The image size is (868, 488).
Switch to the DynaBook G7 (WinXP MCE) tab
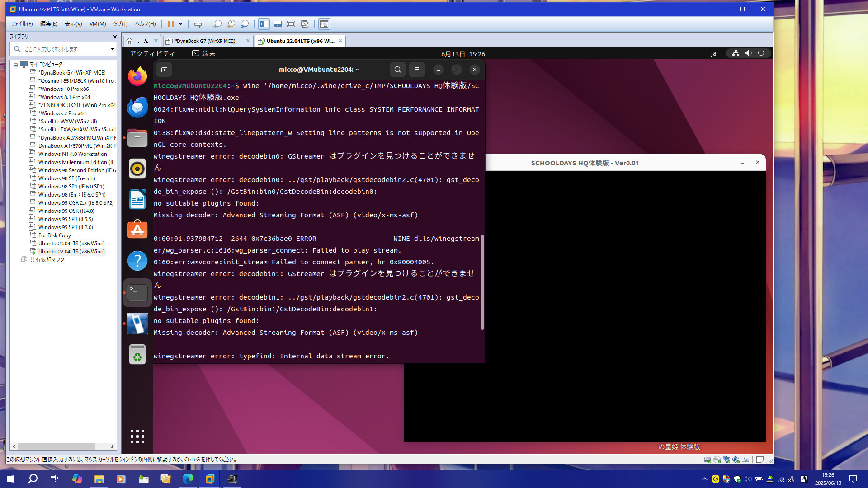(x=204, y=41)
